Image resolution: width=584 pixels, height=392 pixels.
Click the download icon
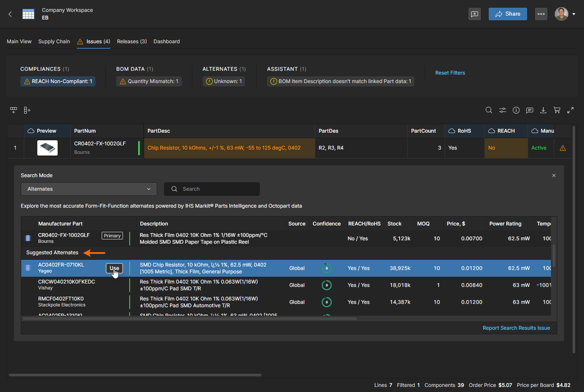[x=543, y=110]
